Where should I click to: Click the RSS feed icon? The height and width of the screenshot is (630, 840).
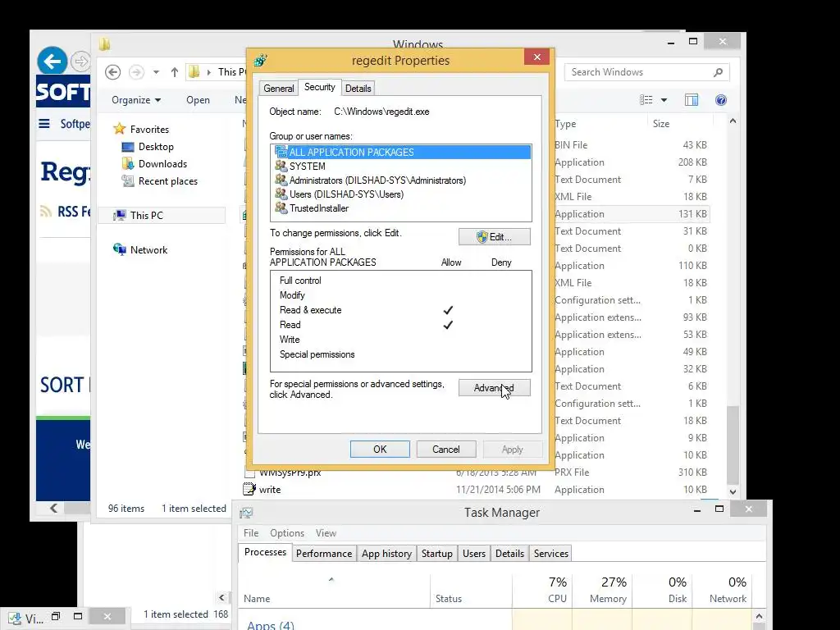point(46,212)
